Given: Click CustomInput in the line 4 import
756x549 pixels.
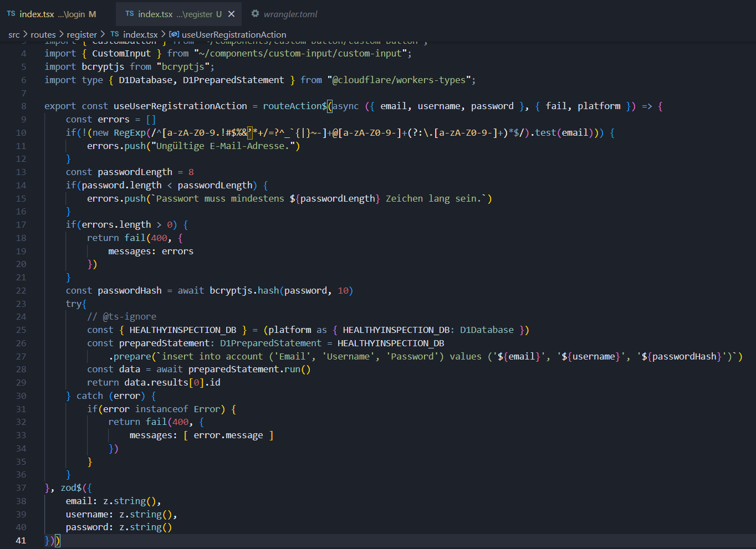Looking at the screenshot, I should click(121, 53).
